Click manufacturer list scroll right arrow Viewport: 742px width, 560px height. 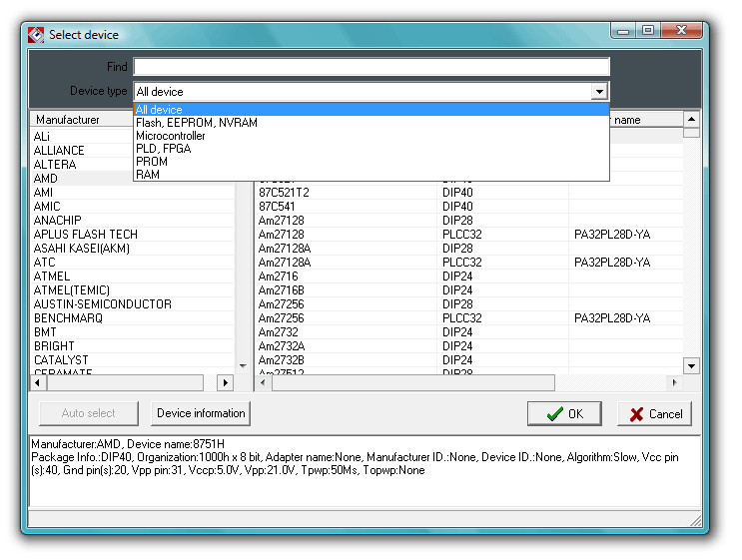[226, 382]
